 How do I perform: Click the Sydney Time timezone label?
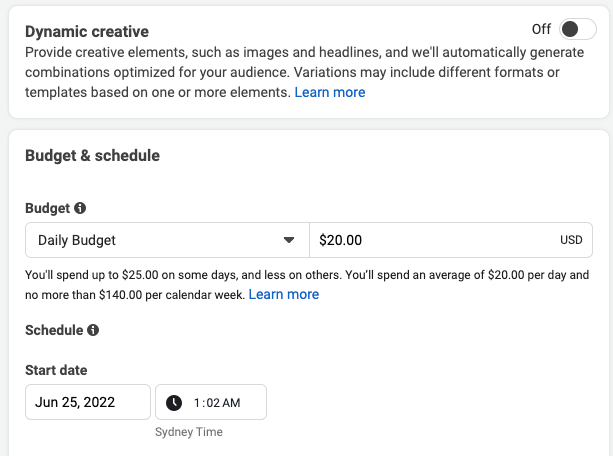click(x=189, y=432)
